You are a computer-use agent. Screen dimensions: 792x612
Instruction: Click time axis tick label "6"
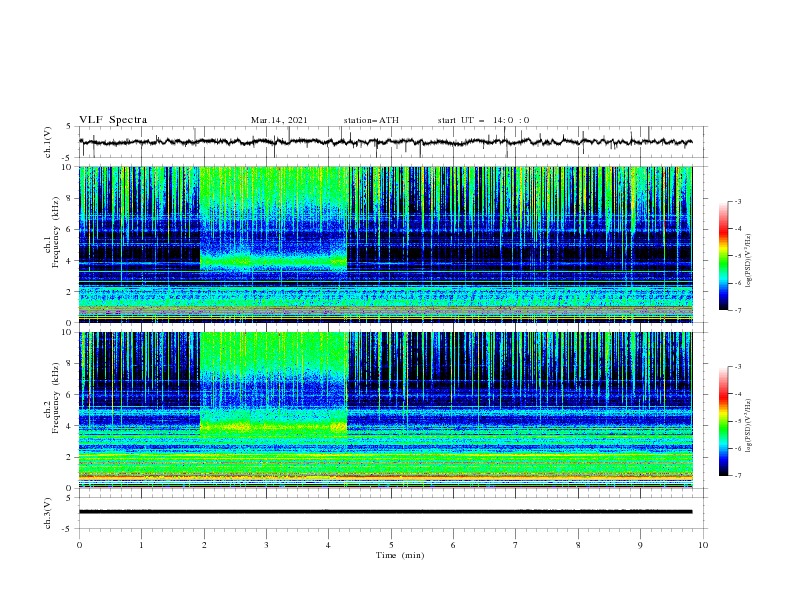coord(454,545)
